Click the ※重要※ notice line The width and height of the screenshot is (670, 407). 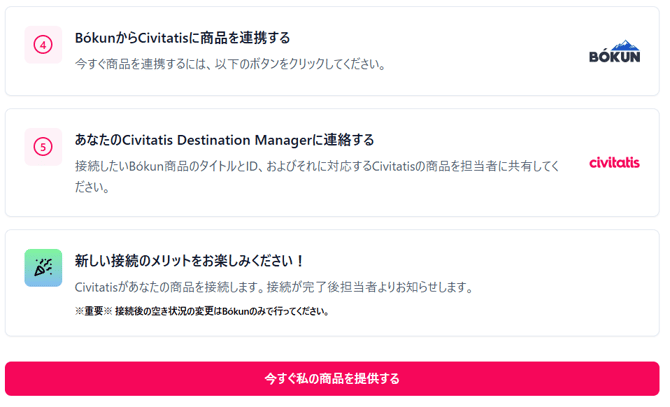pos(201,311)
